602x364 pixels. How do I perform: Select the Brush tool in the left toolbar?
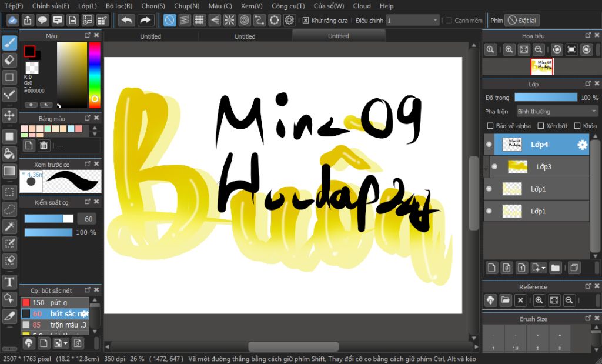click(x=9, y=43)
